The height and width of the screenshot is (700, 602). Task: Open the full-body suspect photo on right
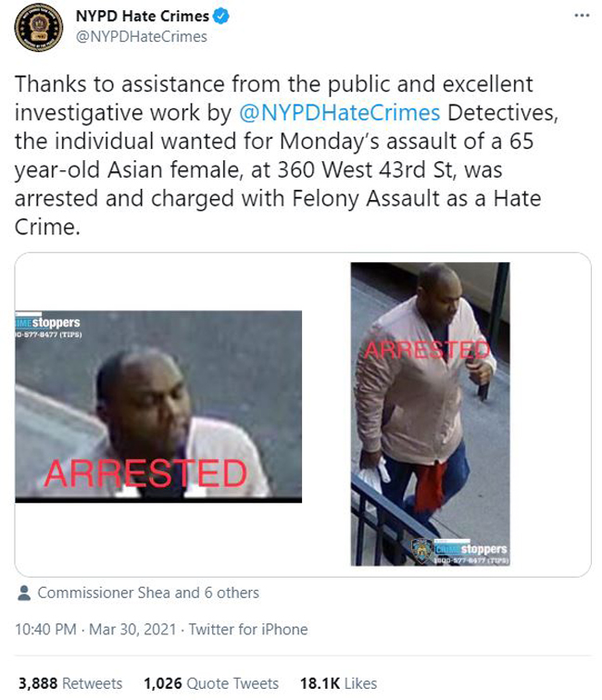click(430, 414)
